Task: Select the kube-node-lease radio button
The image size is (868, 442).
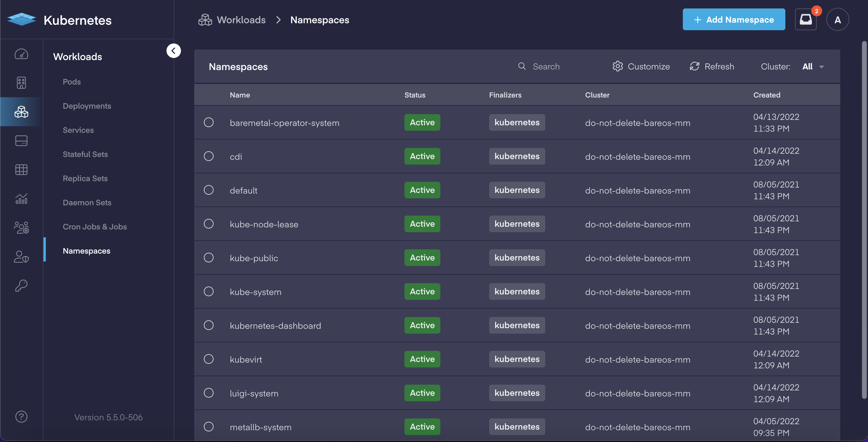Action: tap(209, 223)
